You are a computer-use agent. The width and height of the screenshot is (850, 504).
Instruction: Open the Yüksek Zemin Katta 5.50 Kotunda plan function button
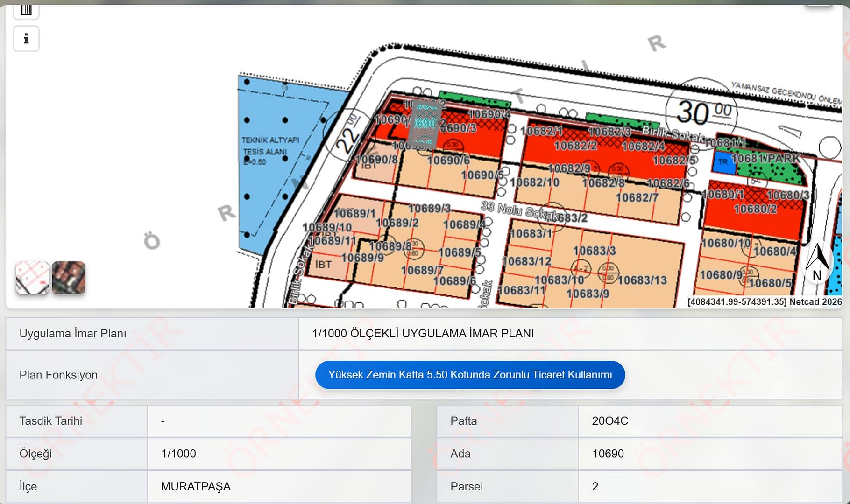[x=470, y=375]
